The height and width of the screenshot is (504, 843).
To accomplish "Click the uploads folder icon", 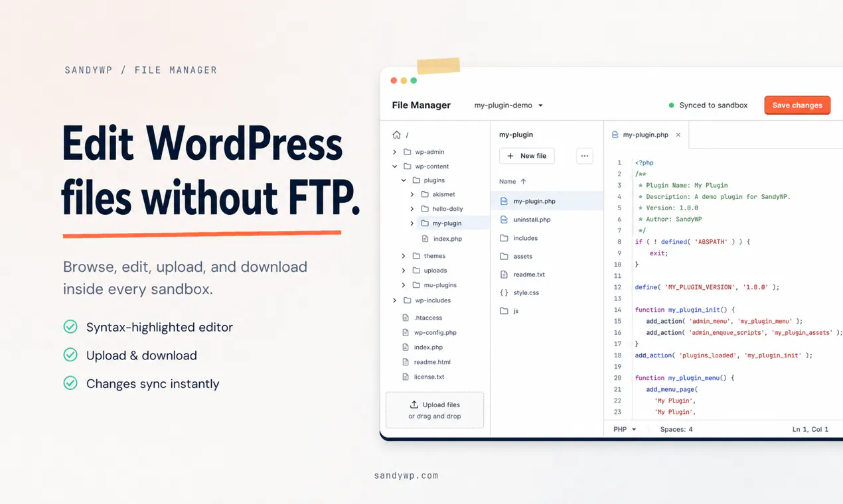I will (x=416, y=271).
